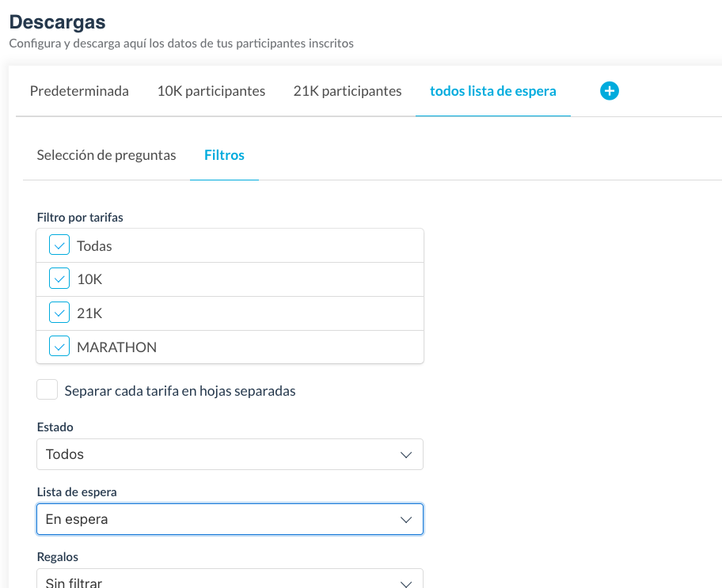Screen dimensions: 722x588
Task: Select the Filtros sub-tab
Action: tap(224, 155)
